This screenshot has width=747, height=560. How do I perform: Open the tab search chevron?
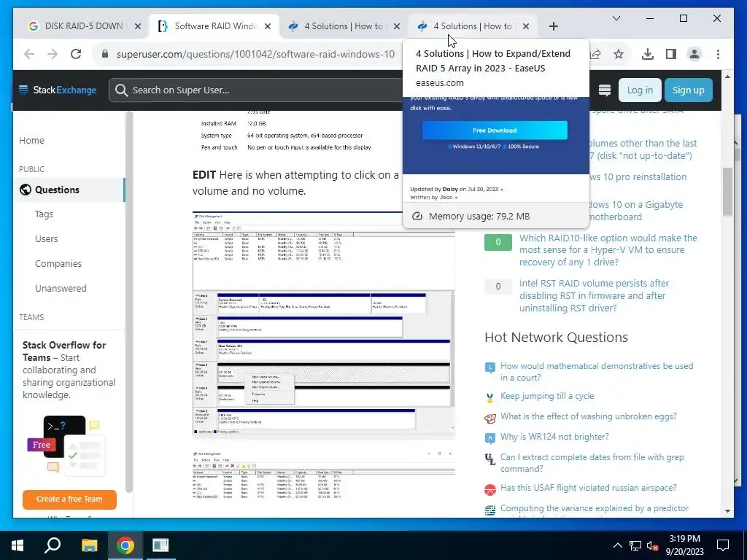point(616,18)
